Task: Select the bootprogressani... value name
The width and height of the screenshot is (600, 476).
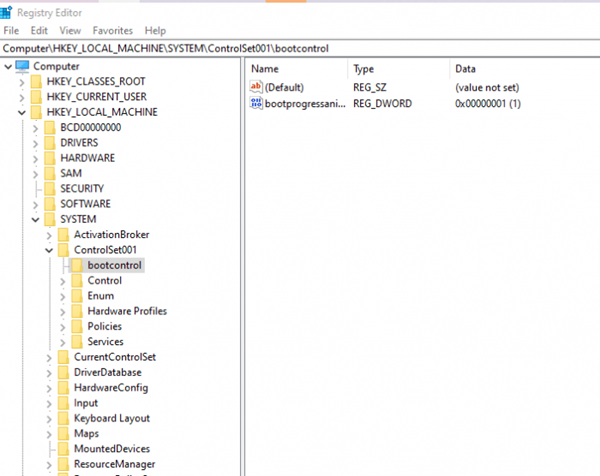Action: pyautogui.click(x=305, y=103)
